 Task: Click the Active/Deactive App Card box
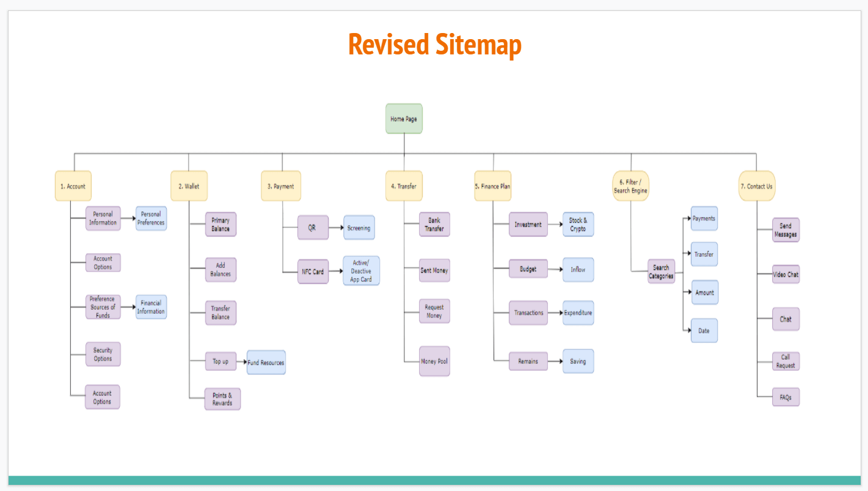361,270
